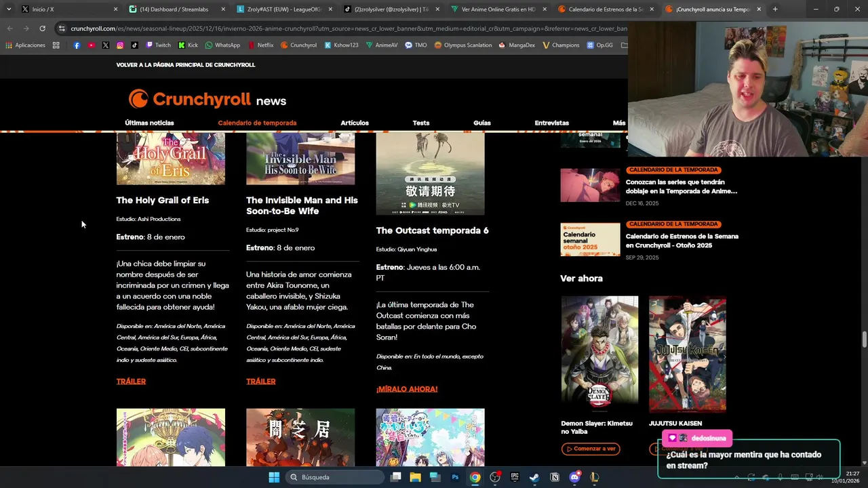Open the TRÁILER link for Holy Grail of Eris

click(131, 382)
